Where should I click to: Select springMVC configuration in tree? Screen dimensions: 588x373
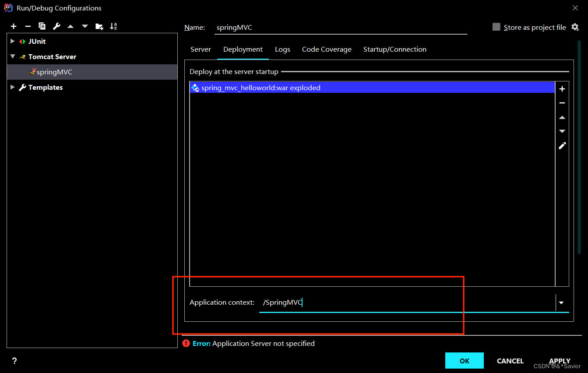(x=92, y=72)
